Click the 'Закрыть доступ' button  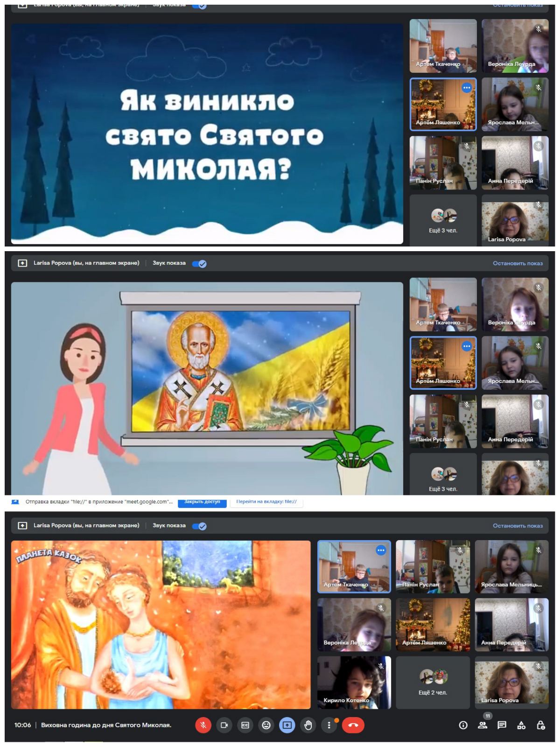[x=202, y=502]
